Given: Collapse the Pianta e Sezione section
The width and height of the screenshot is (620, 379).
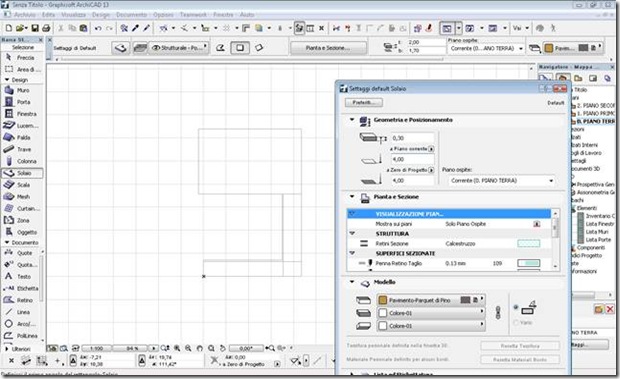Looking at the screenshot, I should 352,196.
